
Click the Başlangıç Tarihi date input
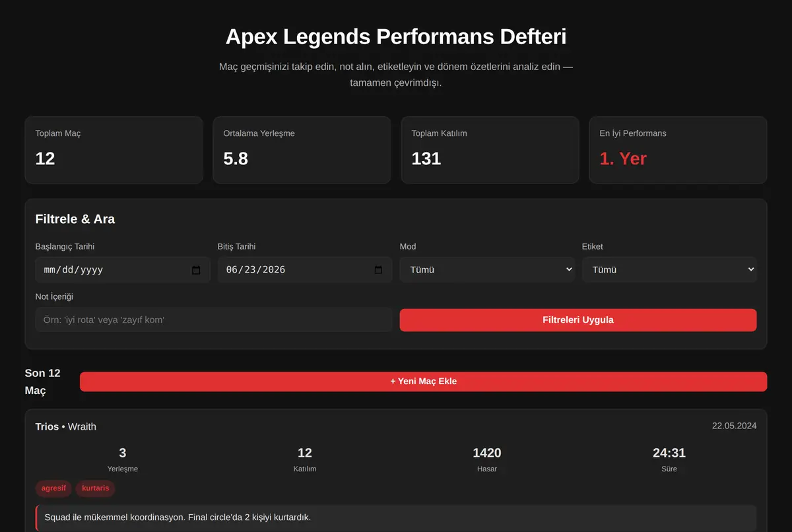(123, 270)
